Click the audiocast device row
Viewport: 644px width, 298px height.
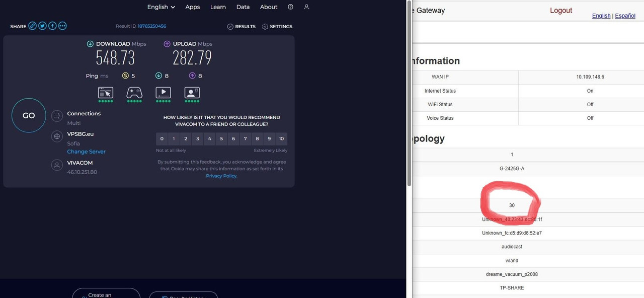512,247
